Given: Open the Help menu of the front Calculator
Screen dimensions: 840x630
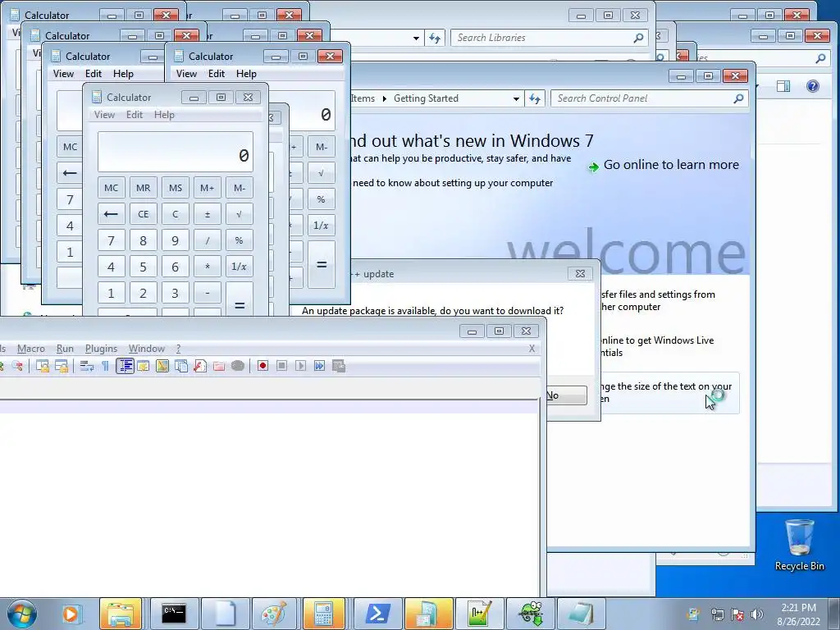Looking at the screenshot, I should point(164,115).
